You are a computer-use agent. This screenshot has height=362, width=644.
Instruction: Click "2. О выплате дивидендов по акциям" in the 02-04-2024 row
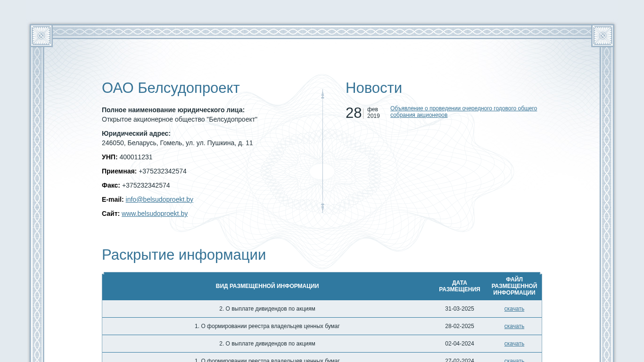click(x=267, y=344)
